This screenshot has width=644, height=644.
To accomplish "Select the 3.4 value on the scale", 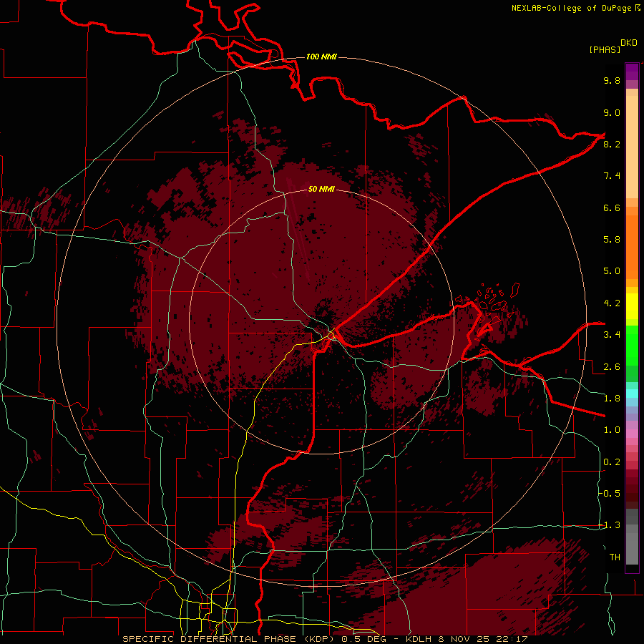I will [612, 335].
